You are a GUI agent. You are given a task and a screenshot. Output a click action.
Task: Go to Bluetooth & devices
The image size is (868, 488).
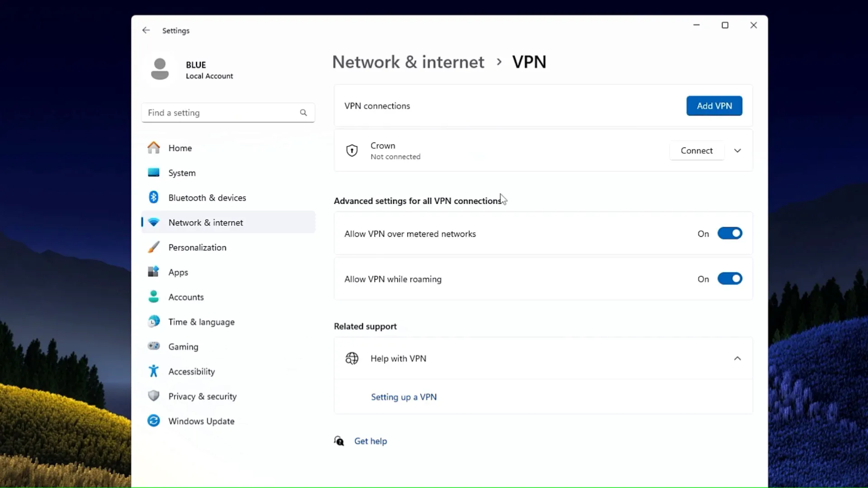point(228,197)
